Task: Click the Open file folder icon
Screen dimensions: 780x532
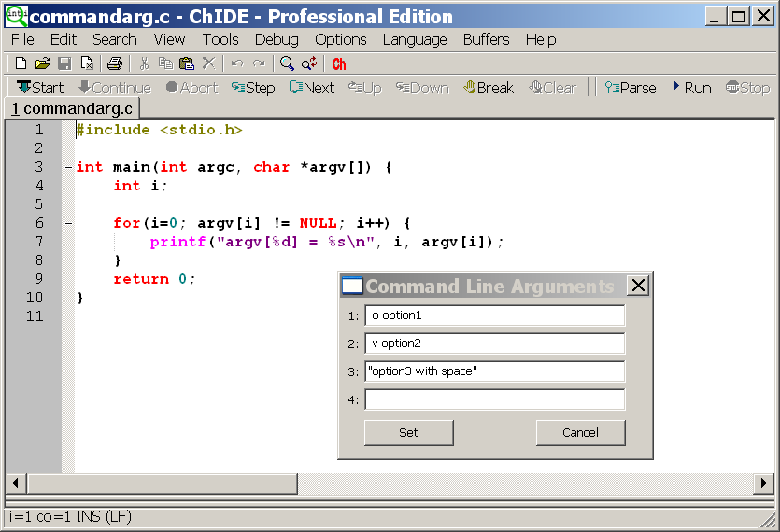Action: (x=43, y=63)
